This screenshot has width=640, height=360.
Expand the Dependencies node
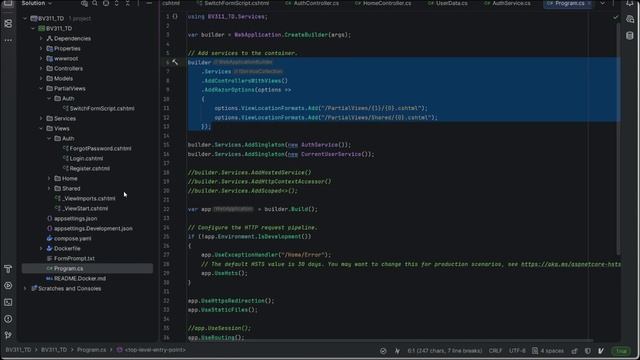(x=41, y=38)
